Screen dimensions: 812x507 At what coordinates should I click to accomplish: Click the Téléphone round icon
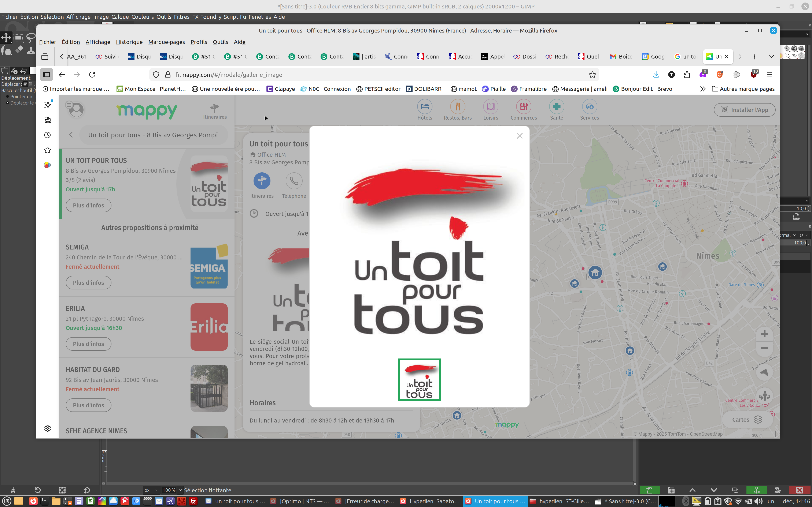[x=294, y=181]
